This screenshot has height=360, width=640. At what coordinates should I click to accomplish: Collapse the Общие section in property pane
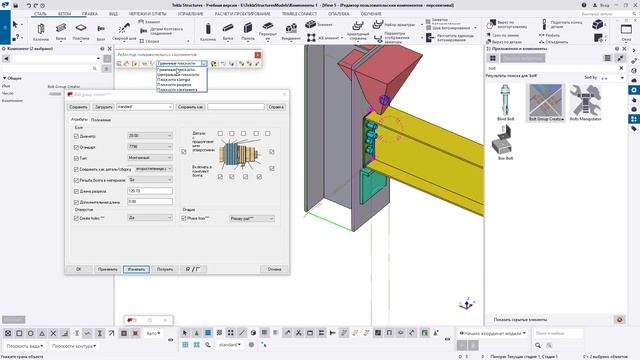(4, 78)
